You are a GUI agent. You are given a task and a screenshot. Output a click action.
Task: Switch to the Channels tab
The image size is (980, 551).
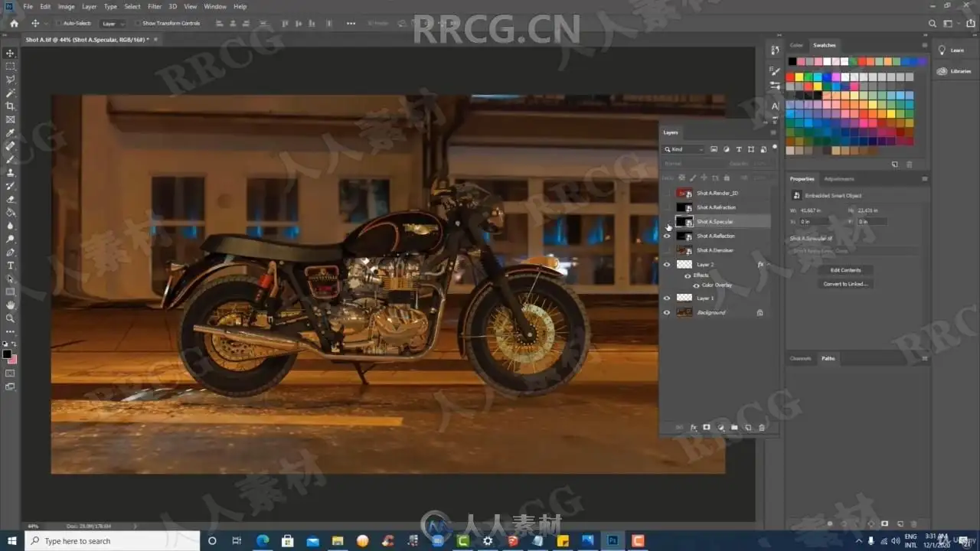click(x=800, y=358)
